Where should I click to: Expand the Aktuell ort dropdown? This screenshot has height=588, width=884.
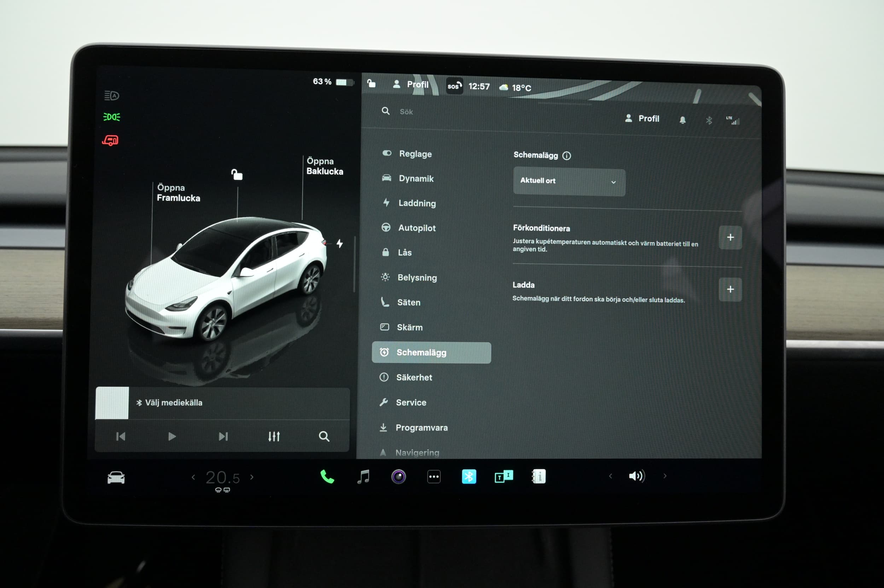[569, 182]
